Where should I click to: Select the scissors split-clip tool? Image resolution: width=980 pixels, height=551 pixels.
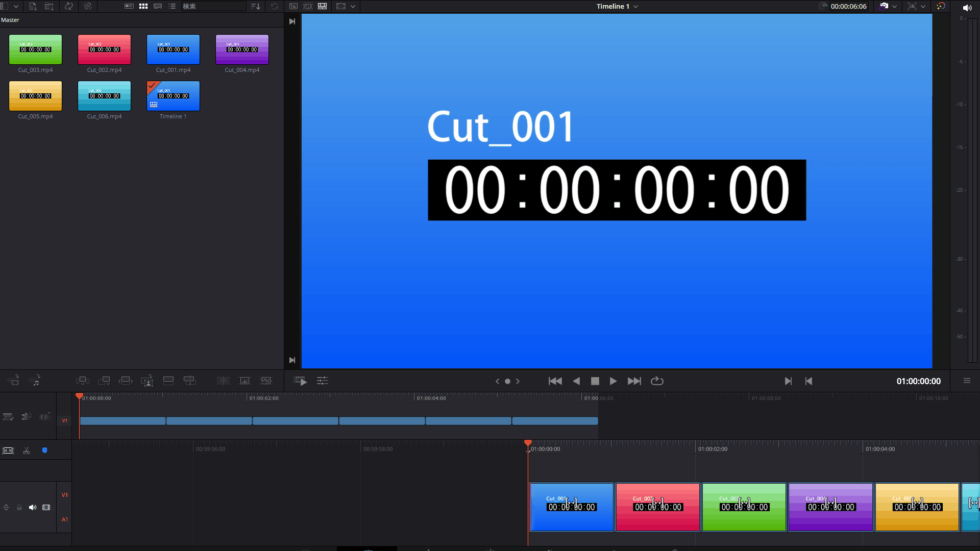[x=26, y=451]
